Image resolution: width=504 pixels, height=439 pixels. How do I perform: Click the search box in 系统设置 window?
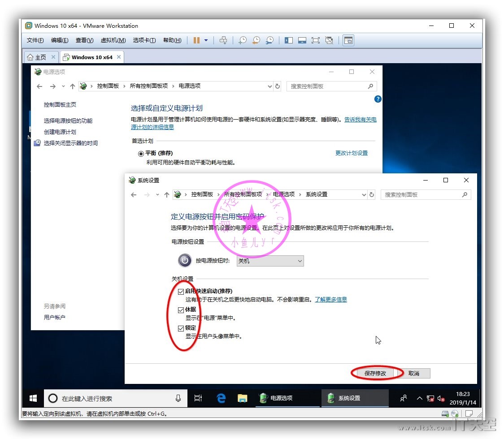point(426,194)
